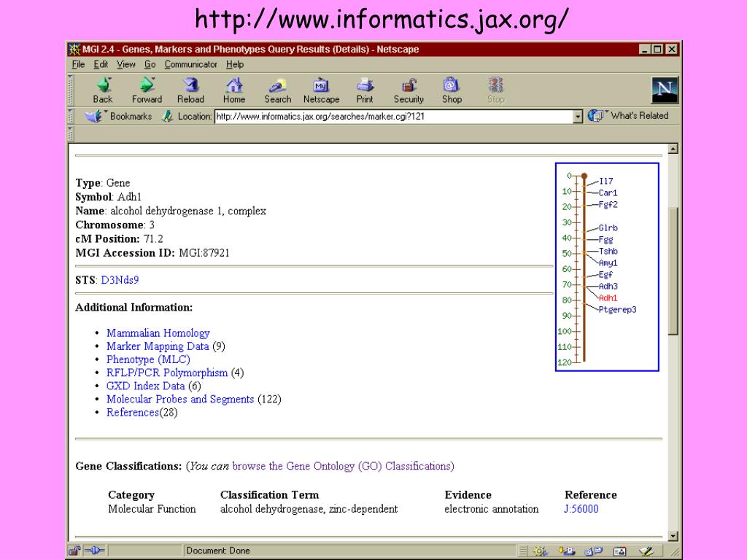Viewport: 747px width, 560px height.
Task: Click the Il7 marker on the chromosome map
Action: point(606,181)
